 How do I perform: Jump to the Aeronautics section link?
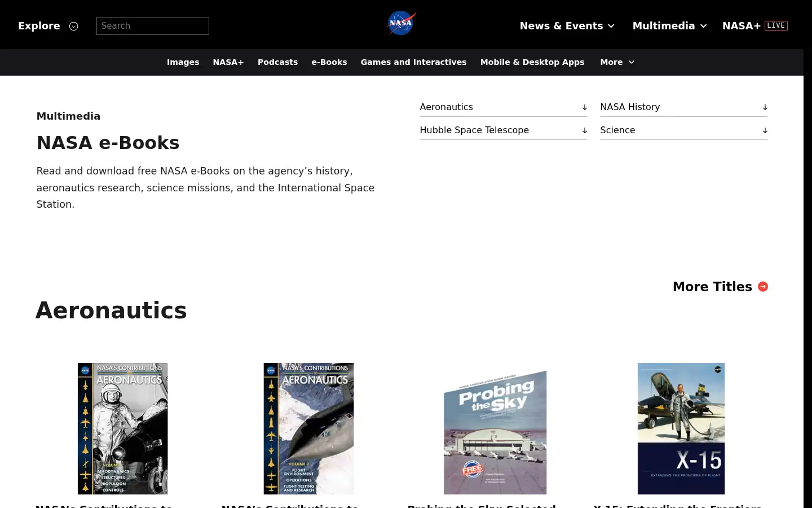[503, 107]
